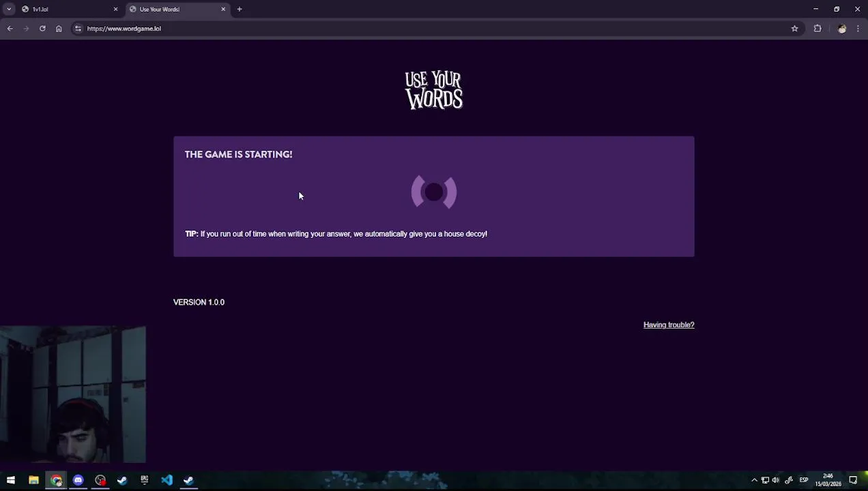Open the network status tray icon
868x491 pixels.
(x=765, y=480)
